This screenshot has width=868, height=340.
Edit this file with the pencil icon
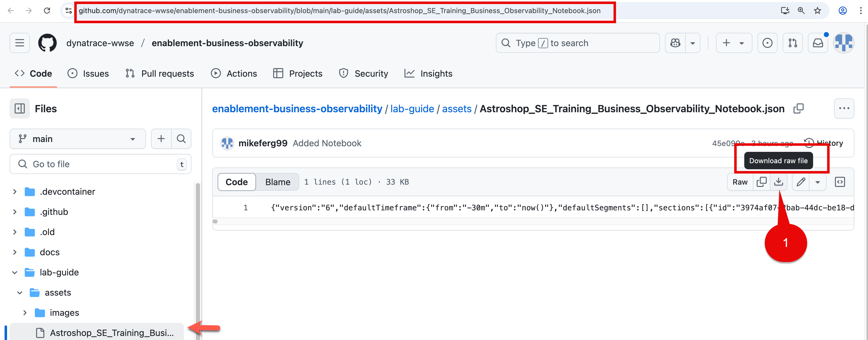point(801,182)
